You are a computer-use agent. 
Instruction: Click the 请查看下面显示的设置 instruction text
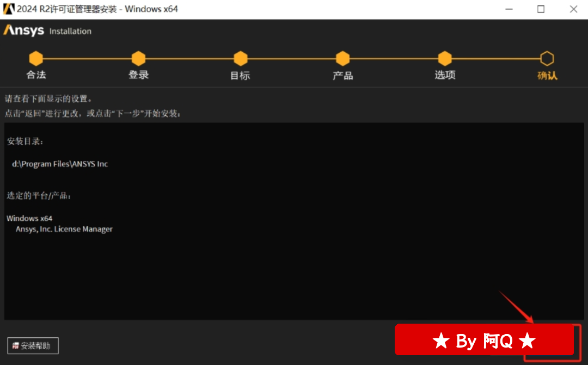click(48, 99)
